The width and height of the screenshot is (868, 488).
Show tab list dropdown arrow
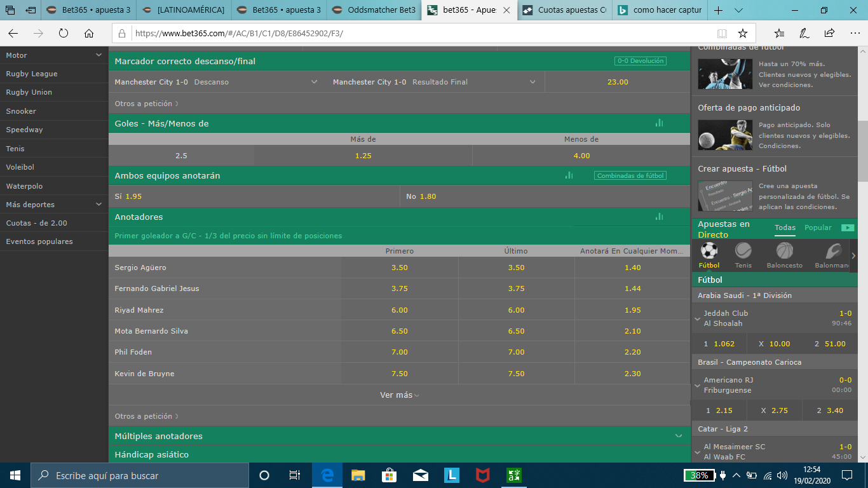point(738,10)
